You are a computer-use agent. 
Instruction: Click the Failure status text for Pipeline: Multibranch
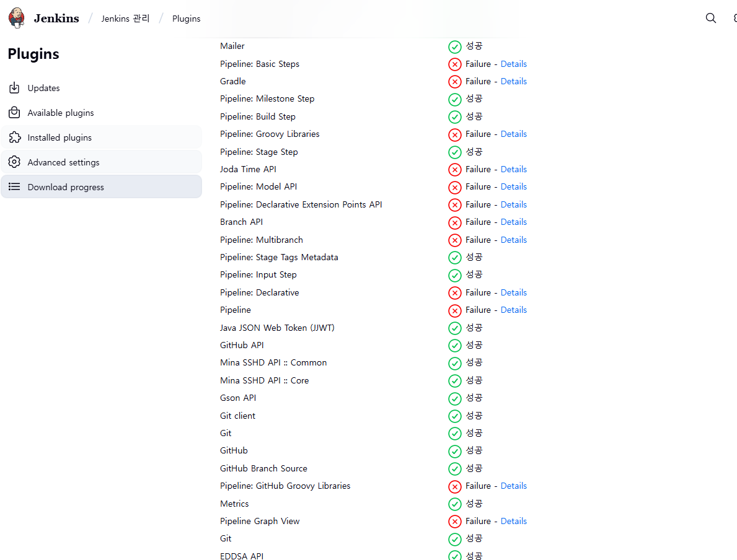click(x=478, y=240)
